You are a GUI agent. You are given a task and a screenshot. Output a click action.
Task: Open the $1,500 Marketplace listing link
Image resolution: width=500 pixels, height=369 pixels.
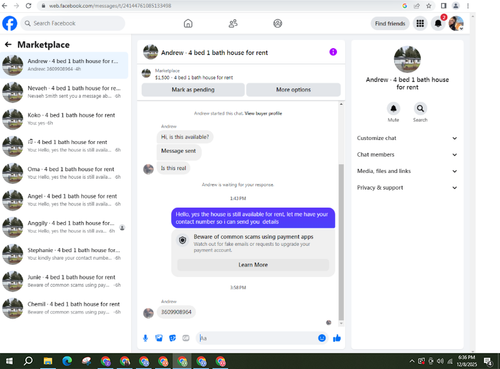click(x=194, y=77)
